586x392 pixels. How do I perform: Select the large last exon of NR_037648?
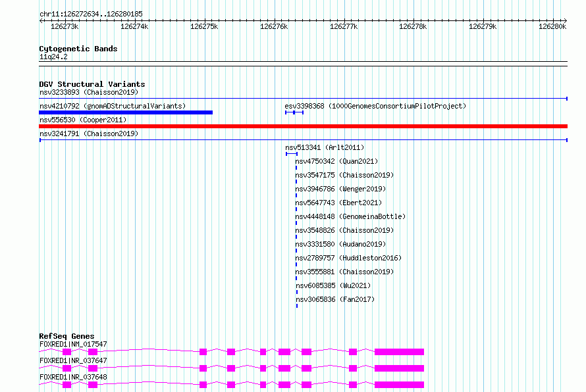tap(399, 385)
